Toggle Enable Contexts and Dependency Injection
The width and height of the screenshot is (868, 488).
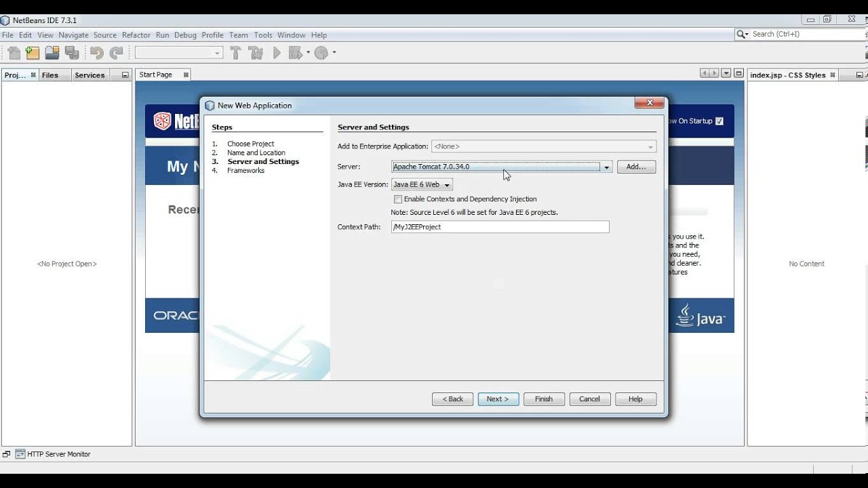[398, 199]
